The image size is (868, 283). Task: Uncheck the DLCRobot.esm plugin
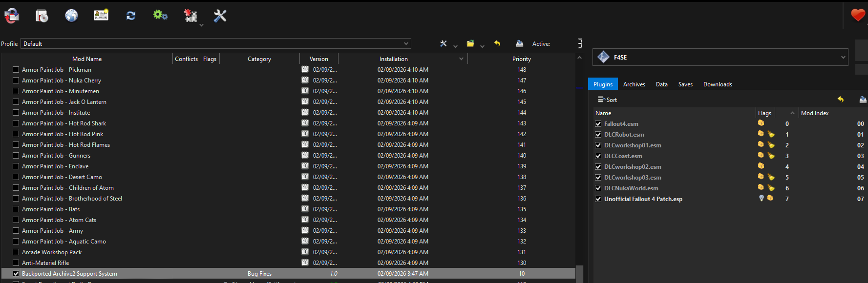pyautogui.click(x=598, y=135)
